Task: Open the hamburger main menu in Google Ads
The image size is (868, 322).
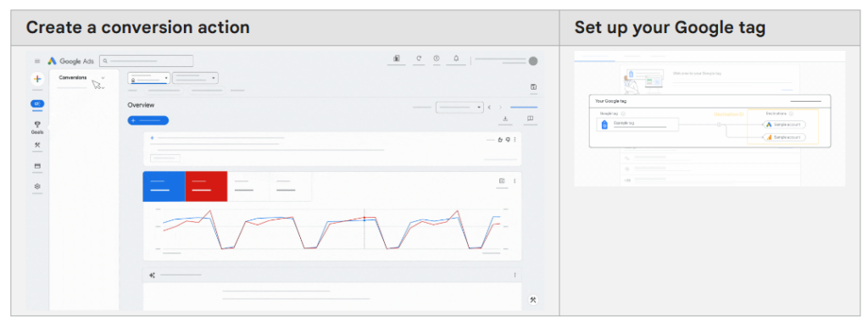Action: (37, 61)
